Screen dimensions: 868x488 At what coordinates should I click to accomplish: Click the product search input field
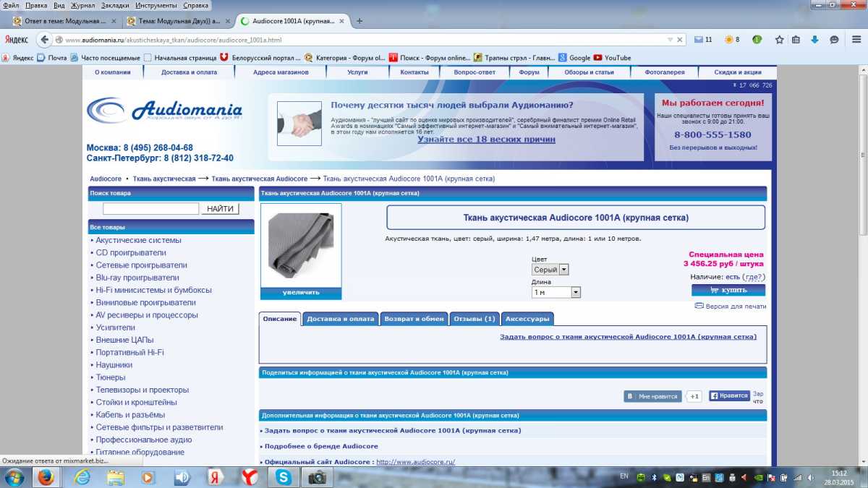(x=150, y=209)
